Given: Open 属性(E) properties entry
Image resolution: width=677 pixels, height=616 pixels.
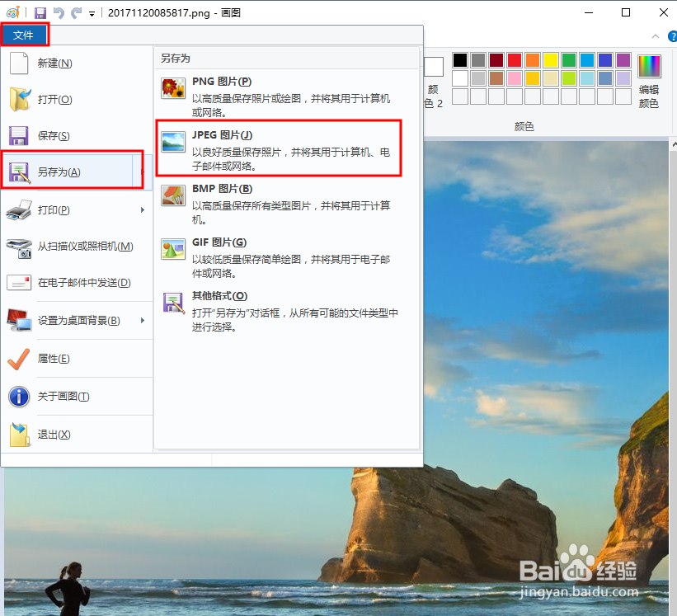Looking at the screenshot, I should [77, 358].
